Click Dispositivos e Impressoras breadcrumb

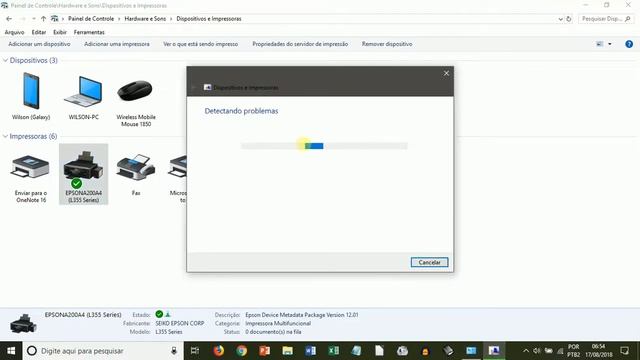[209, 19]
